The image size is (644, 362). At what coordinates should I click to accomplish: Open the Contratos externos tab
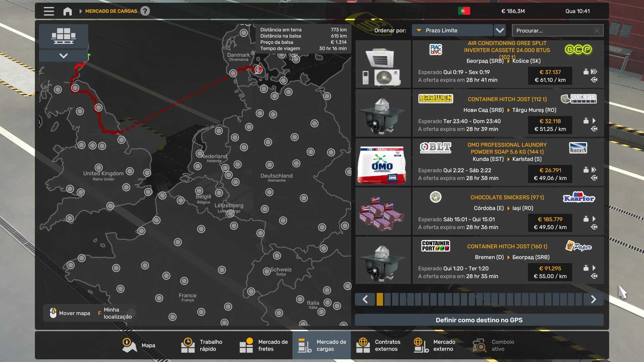(x=378, y=345)
